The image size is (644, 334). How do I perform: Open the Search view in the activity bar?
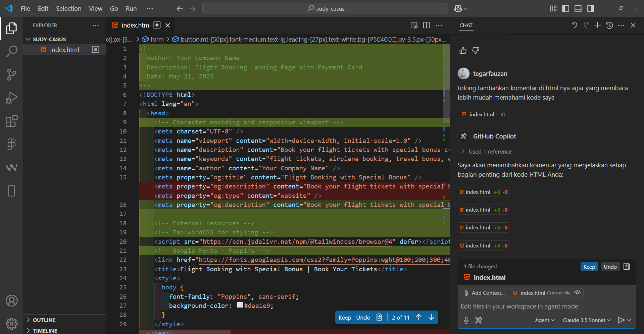[12, 51]
